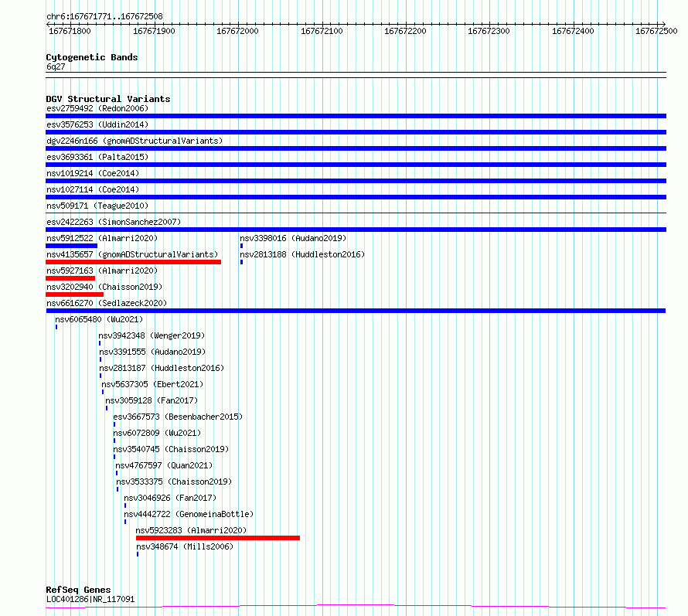This screenshot has width=688, height=616.
Task: Click ruler position 167671800
Action: point(70,31)
